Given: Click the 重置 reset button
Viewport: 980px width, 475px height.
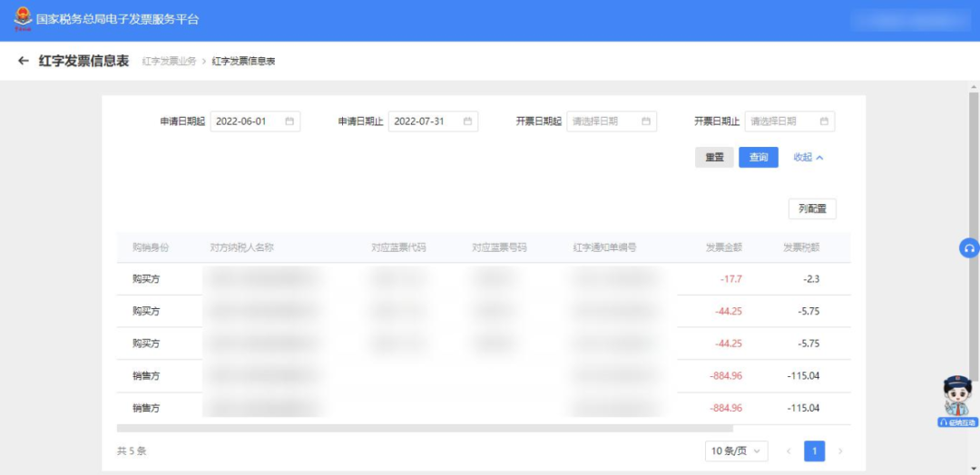Looking at the screenshot, I should pyautogui.click(x=714, y=158).
